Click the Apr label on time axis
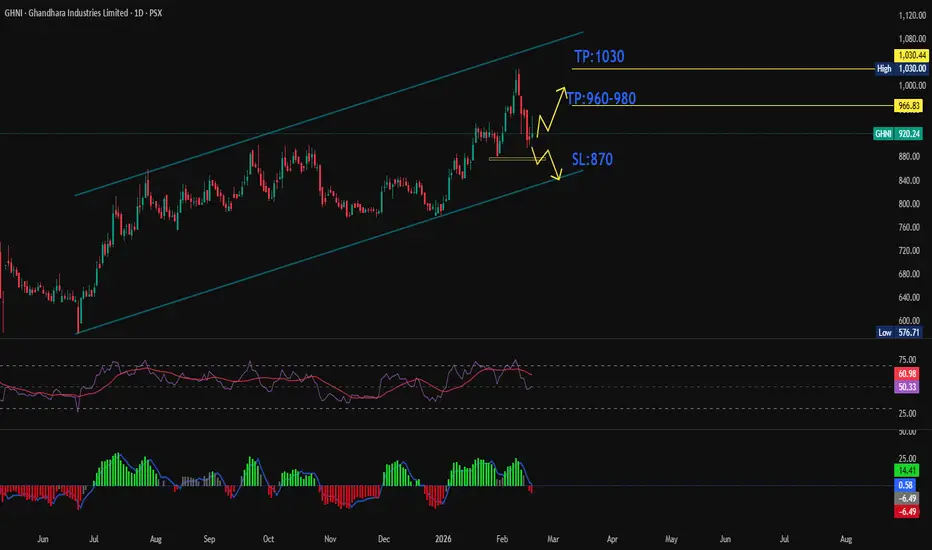Screen dimensions: 932x550 (x=612, y=539)
